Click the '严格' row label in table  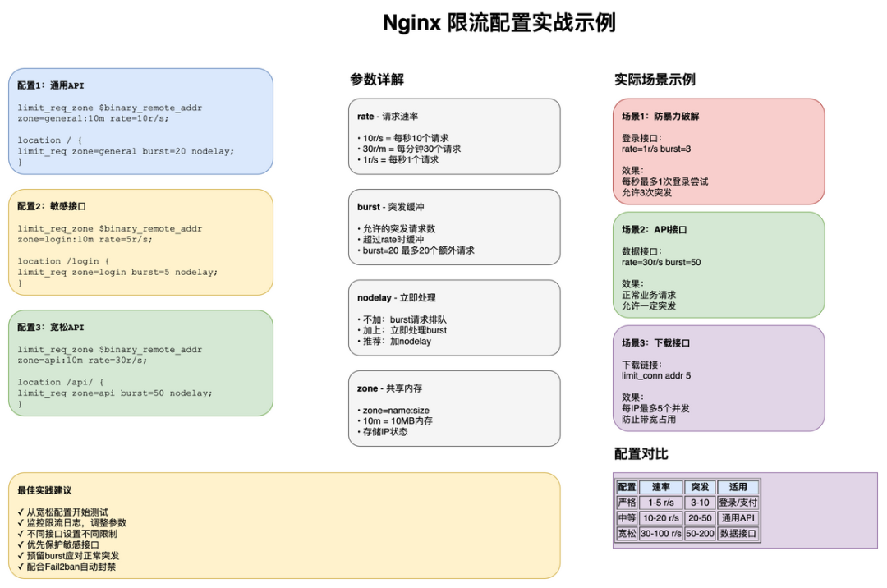click(627, 503)
